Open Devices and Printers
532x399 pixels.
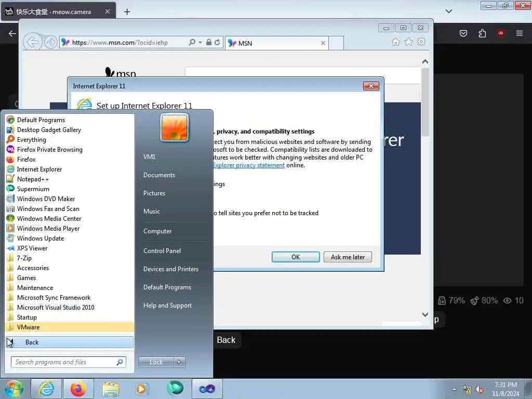170,269
